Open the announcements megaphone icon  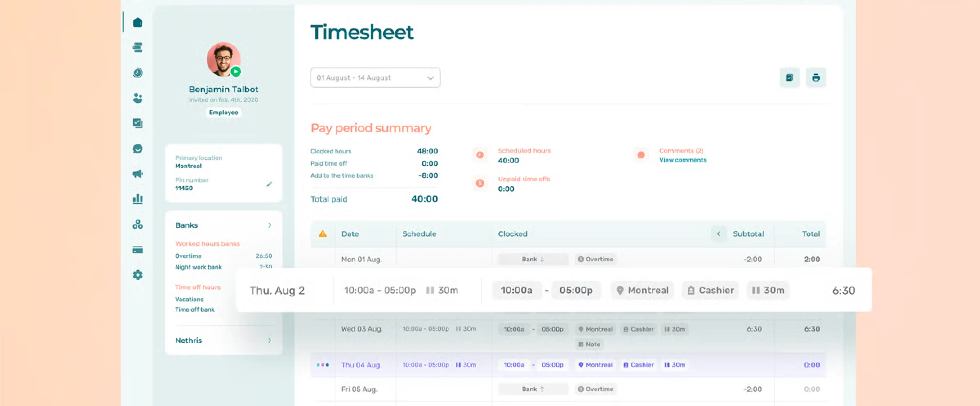pyautogui.click(x=138, y=174)
